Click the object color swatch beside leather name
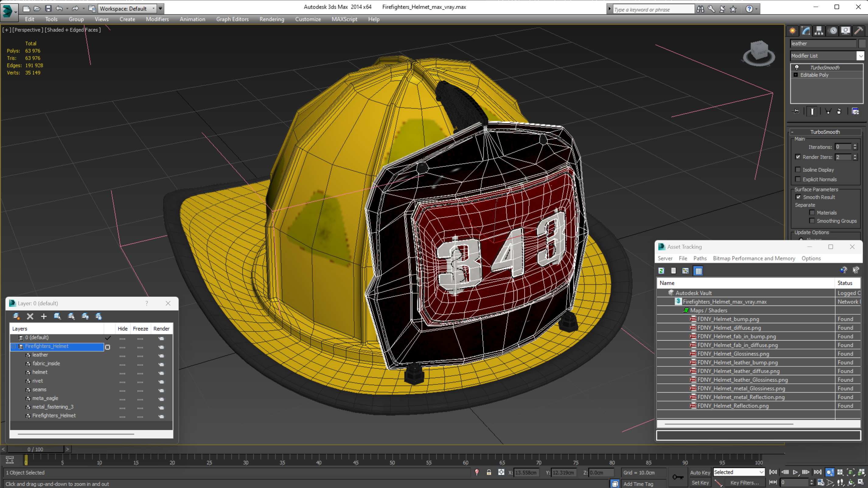 click(x=862, y=43)
